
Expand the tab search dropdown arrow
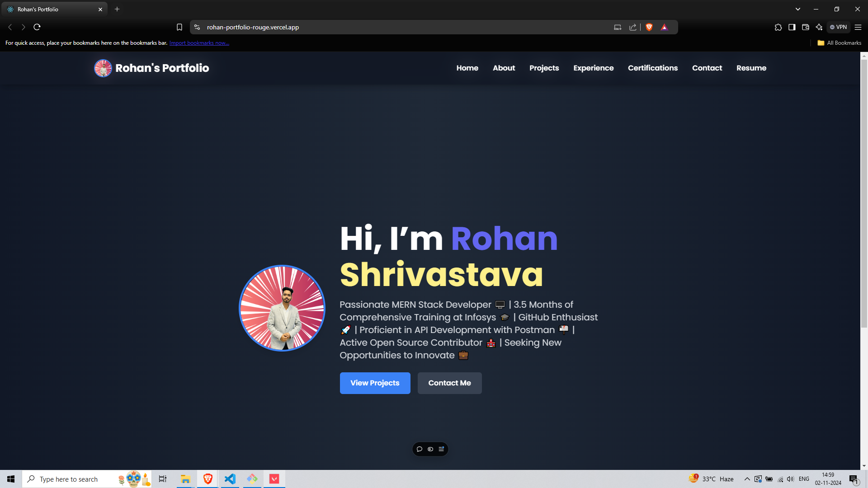(797, 9)
